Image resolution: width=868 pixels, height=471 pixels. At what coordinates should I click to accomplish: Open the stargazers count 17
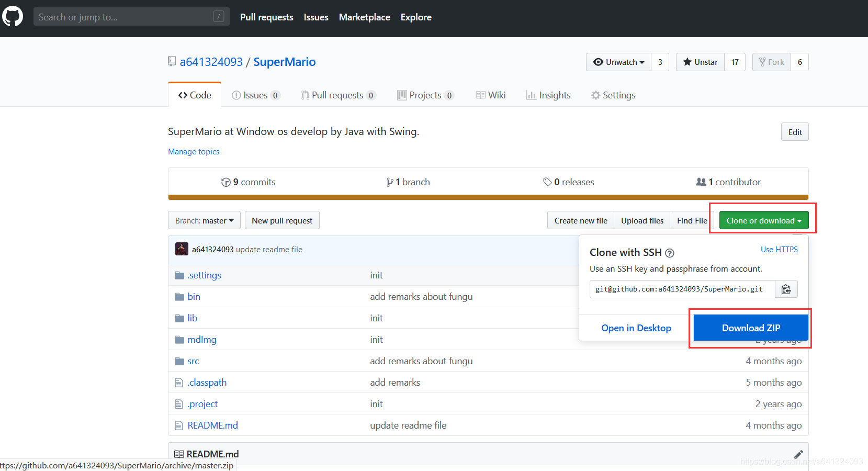click(735, 62)
